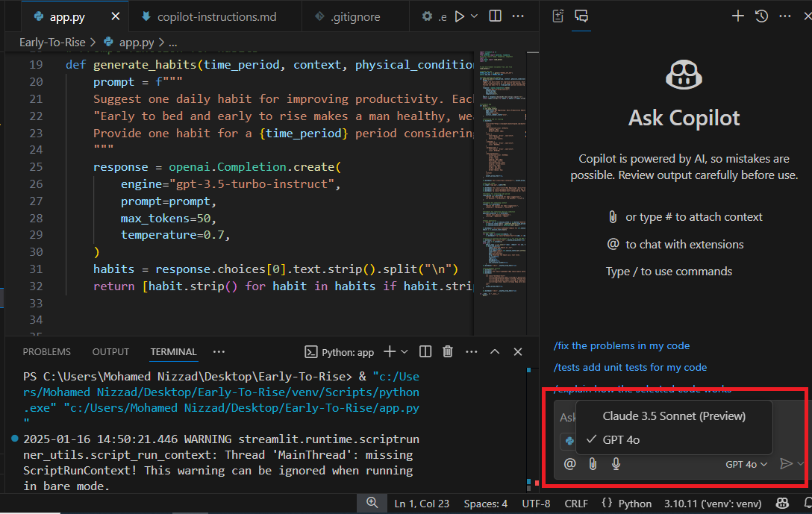Image resolution: width=812 pixels, height=514 pixels.
Task: Split the terminal pane
Action: click(425, 352)
